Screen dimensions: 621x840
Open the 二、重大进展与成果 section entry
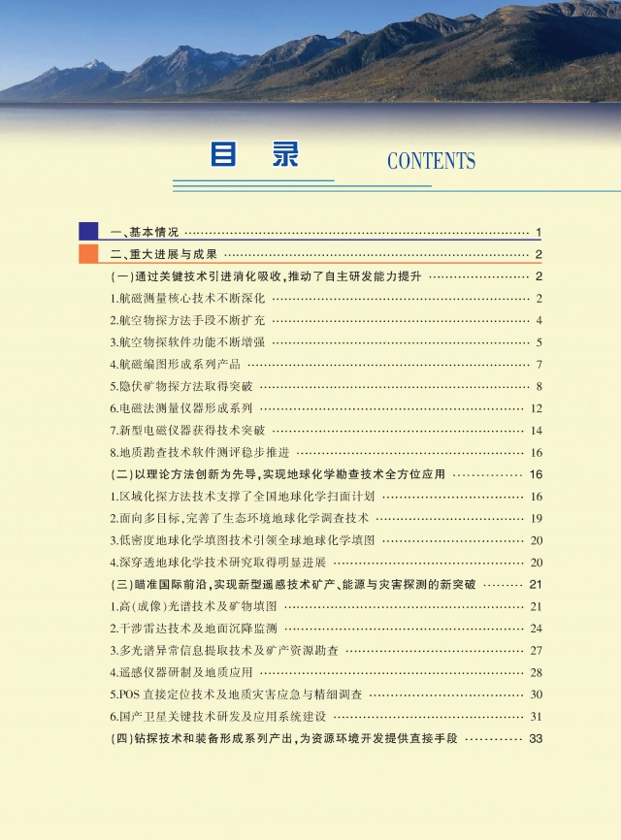165,255
